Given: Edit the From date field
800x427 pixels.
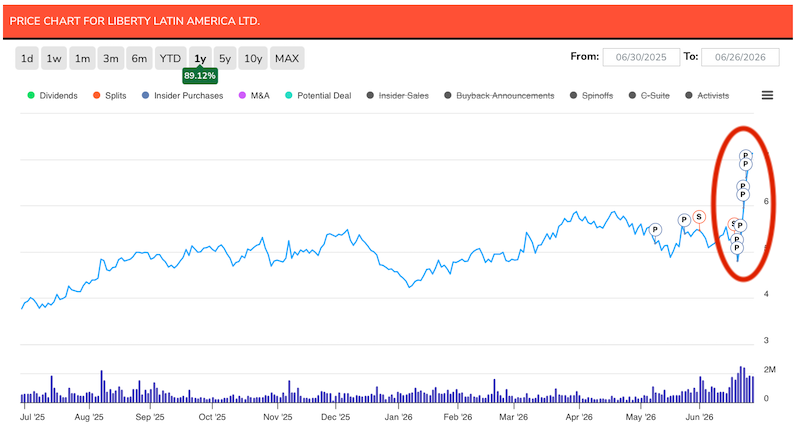Looking at the screenshot, I should [x=641, y=57].
